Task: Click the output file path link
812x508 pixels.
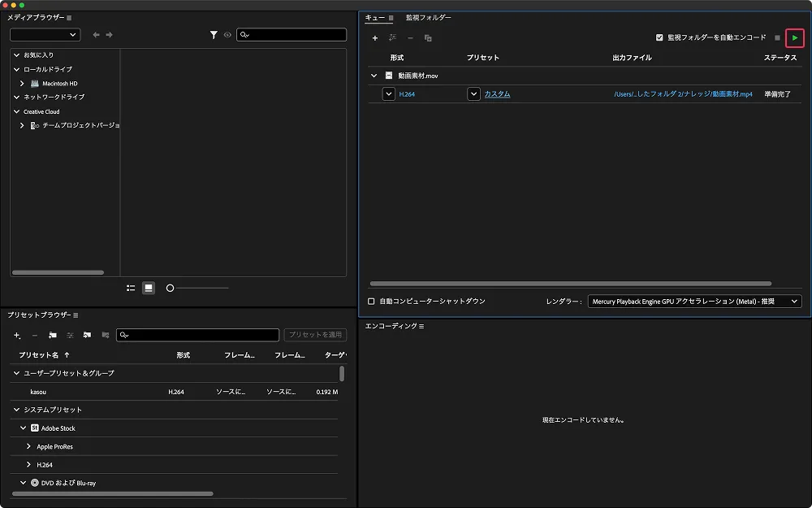Action: coord(683,94)
